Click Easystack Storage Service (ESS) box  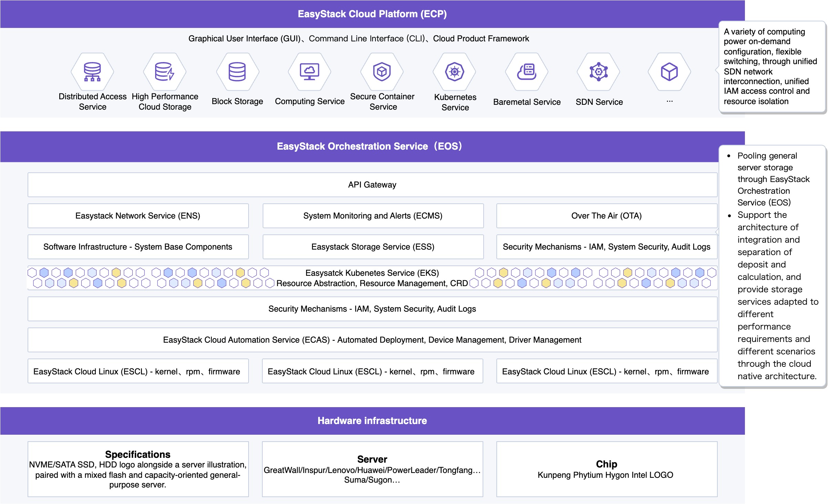373,247
